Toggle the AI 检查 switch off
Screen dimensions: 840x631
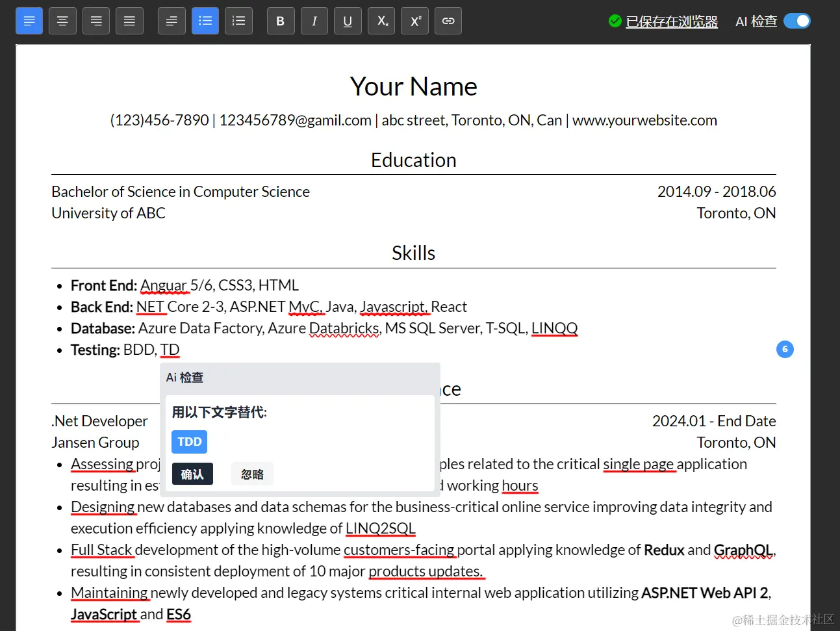click(797, 21)
